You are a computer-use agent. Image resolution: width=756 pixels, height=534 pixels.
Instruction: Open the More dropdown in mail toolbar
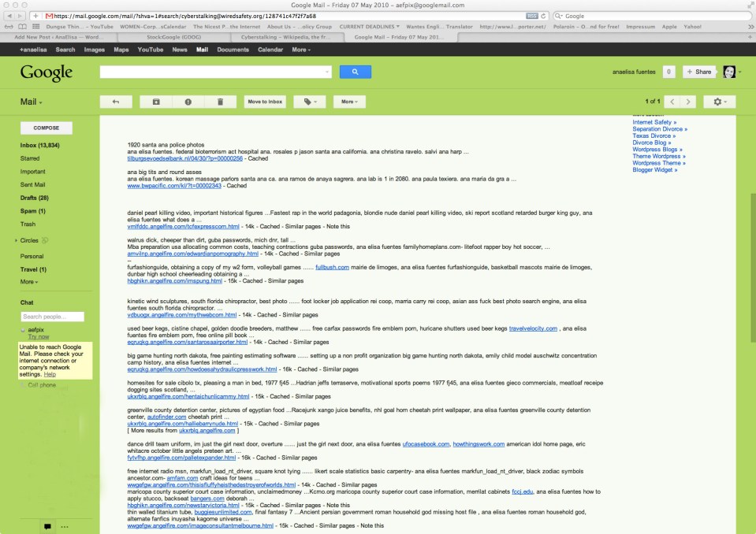[x=348, y=102]
